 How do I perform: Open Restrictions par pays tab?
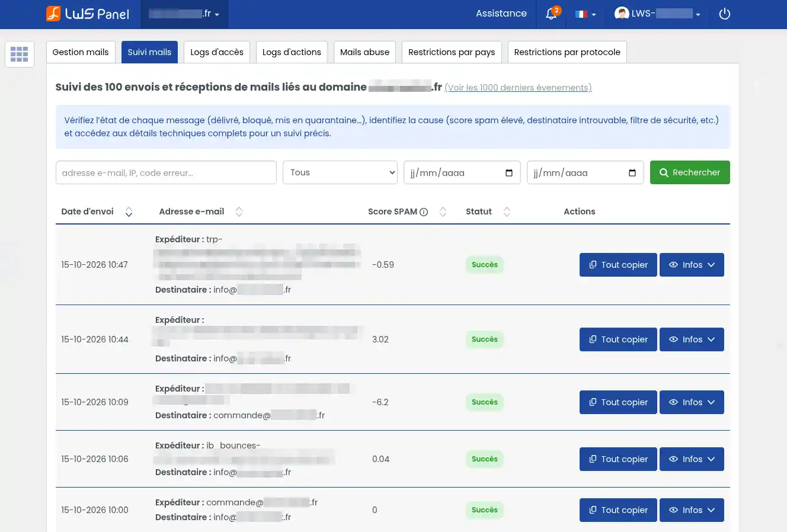click(x=452, y=52)
